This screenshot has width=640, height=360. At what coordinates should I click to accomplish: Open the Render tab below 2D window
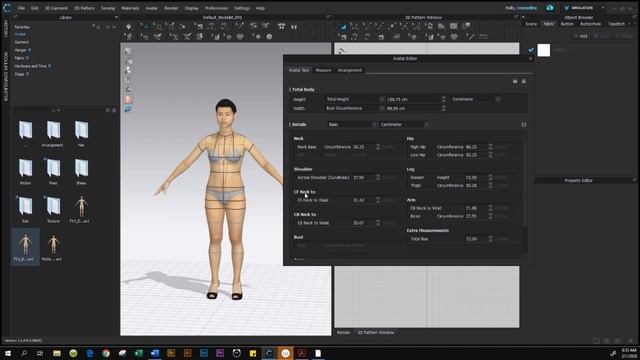pyautogui.click(x=343, y=333)
